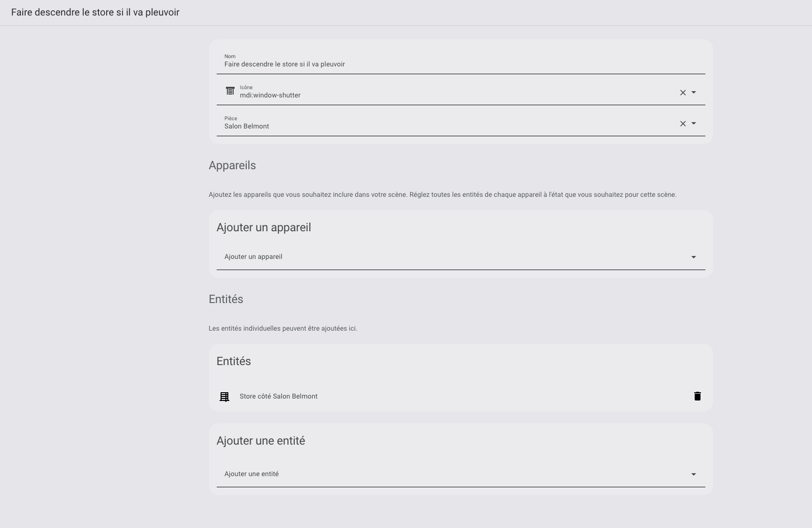Click the window-shutter icon preview
The width and height of the screenshot is (812, 528).
(230, 91)
